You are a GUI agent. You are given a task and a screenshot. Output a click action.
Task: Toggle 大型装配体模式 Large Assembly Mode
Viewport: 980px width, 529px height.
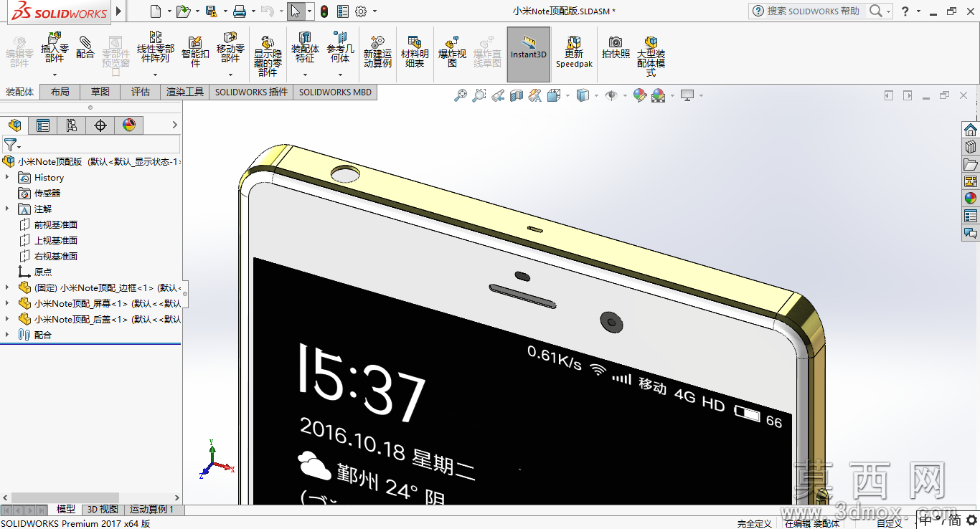[x=651, y=55]
